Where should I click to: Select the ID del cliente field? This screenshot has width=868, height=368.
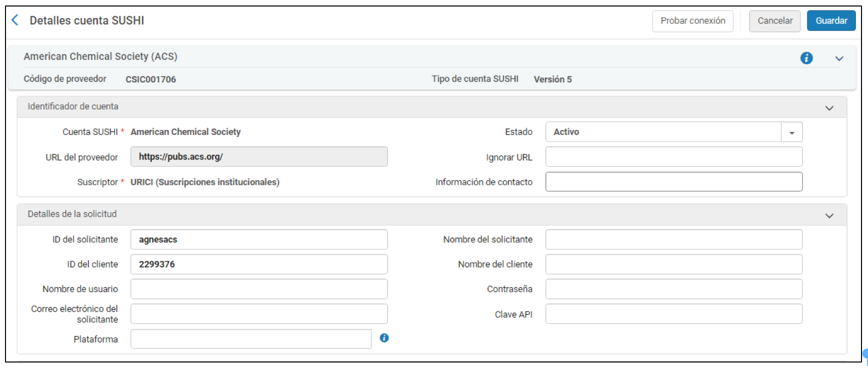point(259,264)
